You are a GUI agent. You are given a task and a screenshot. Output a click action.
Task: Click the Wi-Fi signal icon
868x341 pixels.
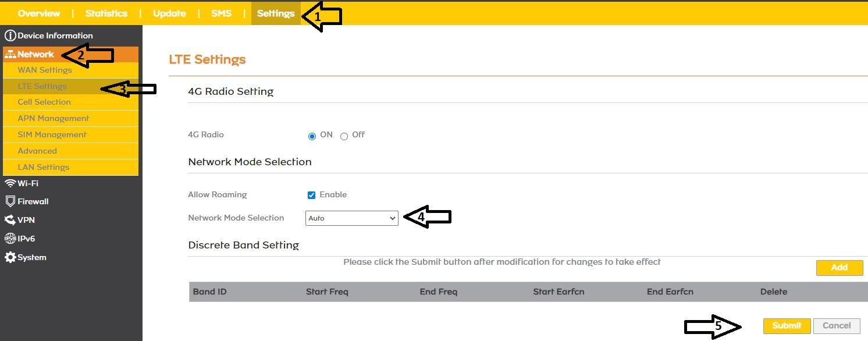[x=10, y=183]
